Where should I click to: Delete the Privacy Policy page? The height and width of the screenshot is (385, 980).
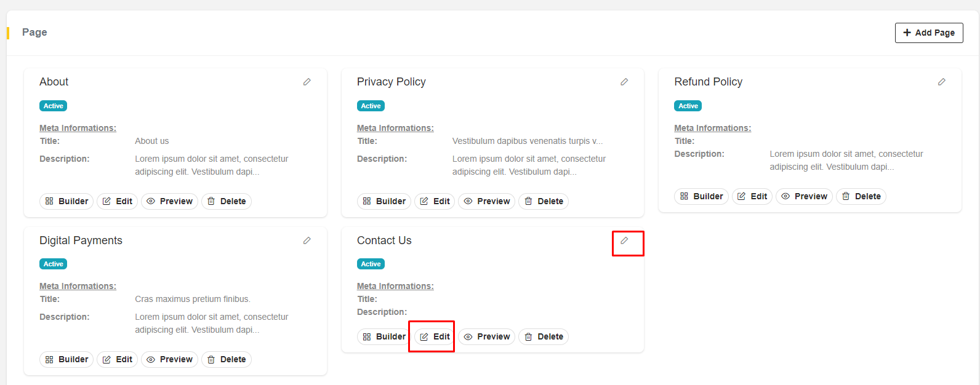coord(544,201)
